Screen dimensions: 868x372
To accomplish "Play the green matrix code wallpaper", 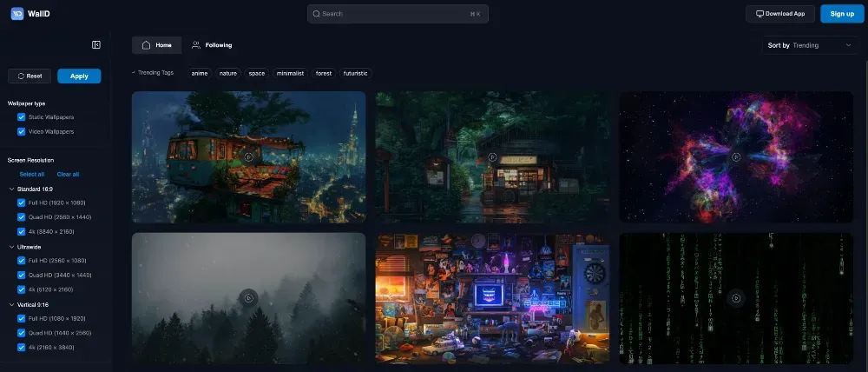I will coord(736,297).
